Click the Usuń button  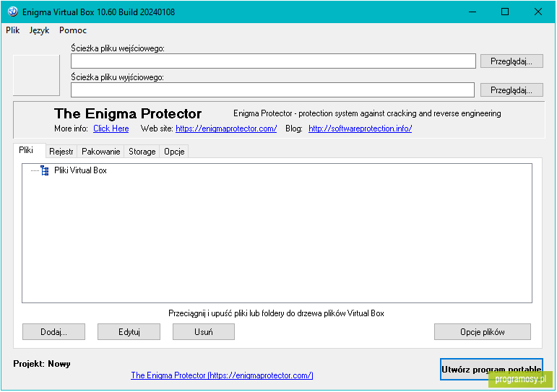(204, 331)
